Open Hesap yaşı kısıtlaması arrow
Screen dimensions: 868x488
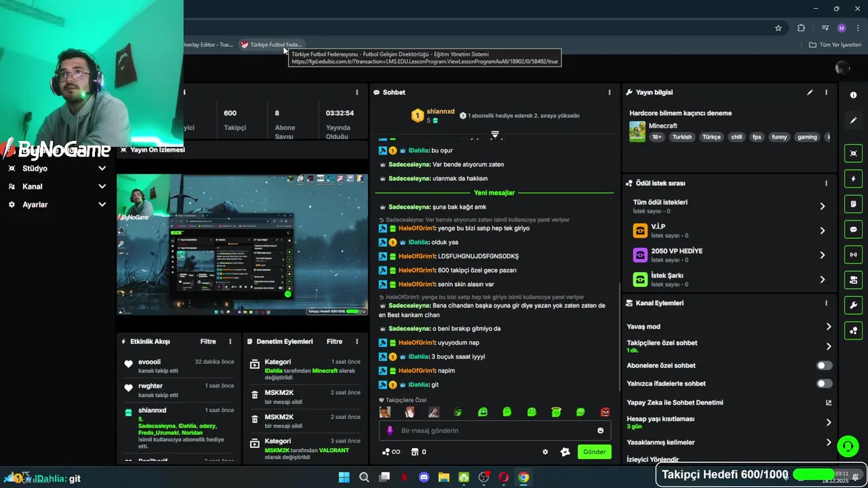pyautogui.click(x=828, y=422)
